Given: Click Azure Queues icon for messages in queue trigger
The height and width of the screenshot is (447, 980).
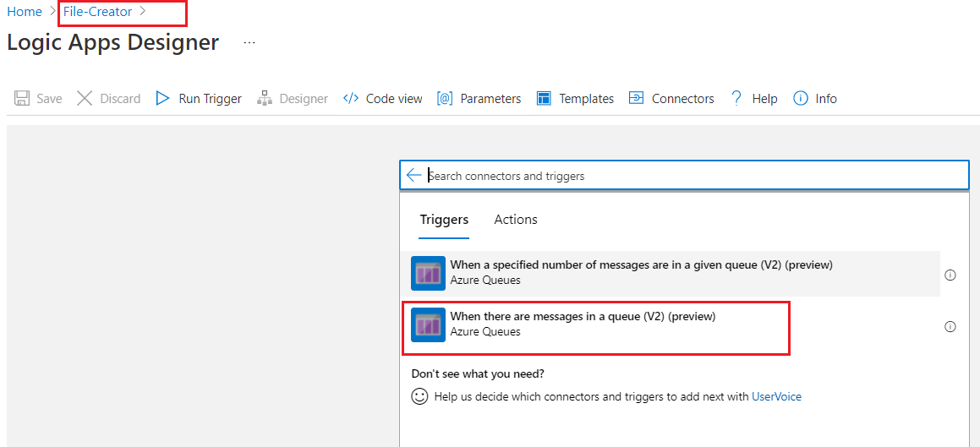Looking at the screenshot, I should pyautogui.click(x=428, y=324).
